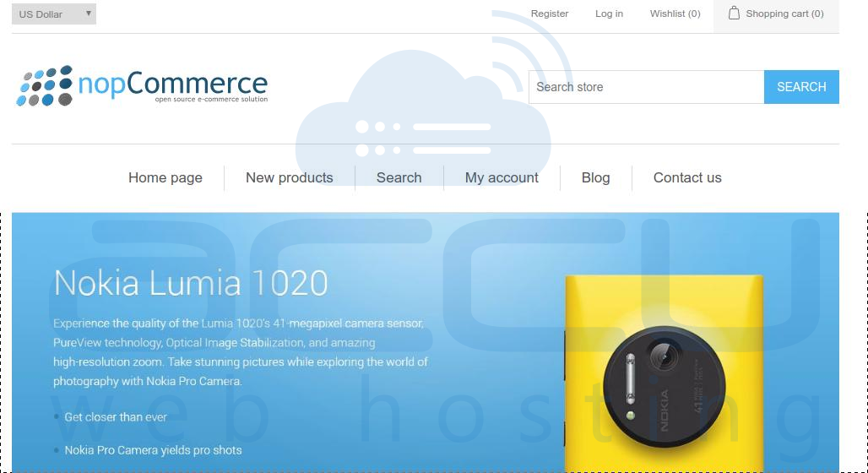Viewport: 868px width, 473px height.
Task: Click the blue SEARCH button
Action: coord(801,87)
